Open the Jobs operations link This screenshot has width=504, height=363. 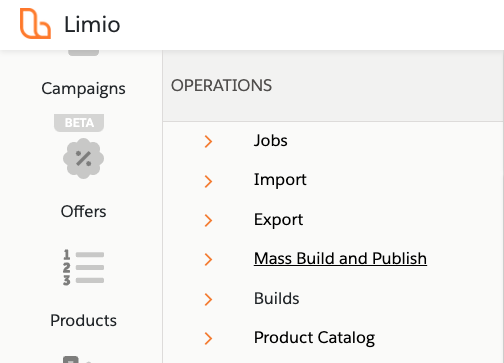271,140
